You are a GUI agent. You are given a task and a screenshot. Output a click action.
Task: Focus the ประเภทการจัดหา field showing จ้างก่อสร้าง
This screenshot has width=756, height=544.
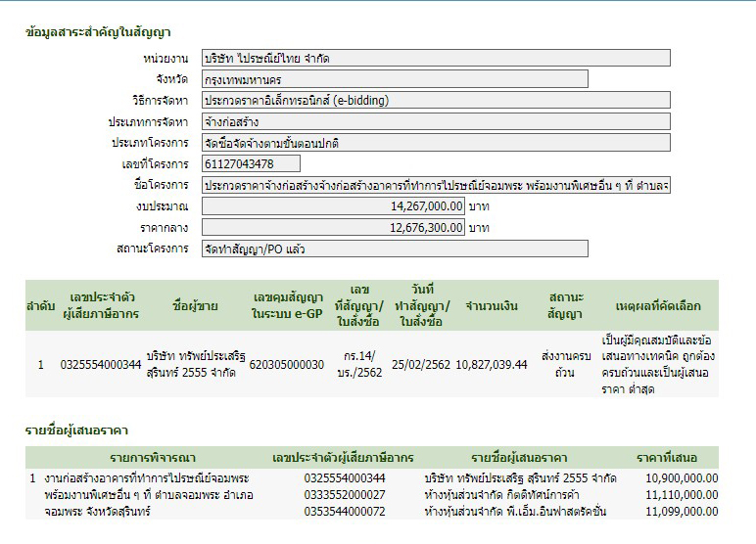pos(436,122)
